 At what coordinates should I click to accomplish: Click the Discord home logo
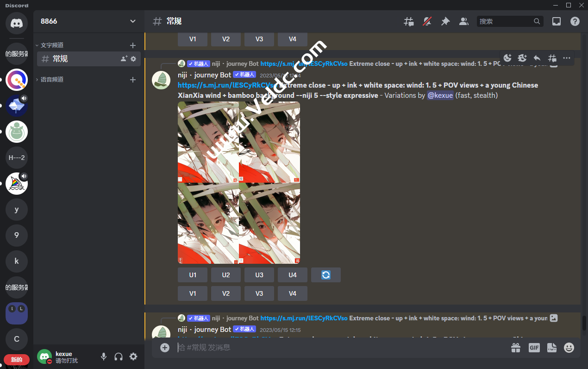[x=17, y=23]
